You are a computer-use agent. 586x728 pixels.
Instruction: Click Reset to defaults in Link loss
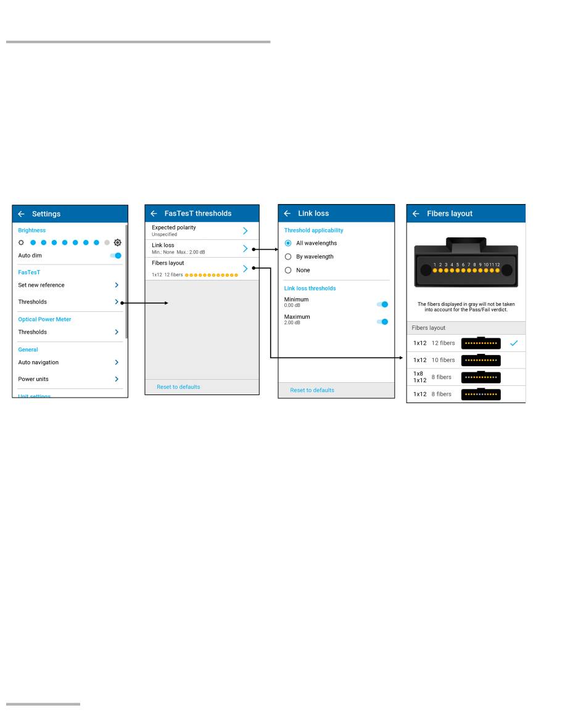312,390
